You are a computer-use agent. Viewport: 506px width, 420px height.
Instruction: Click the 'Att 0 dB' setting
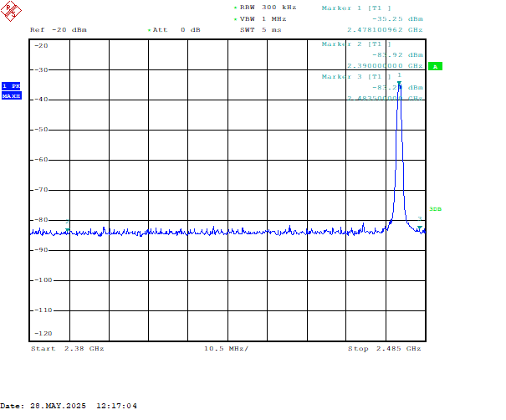pyautogui.click(x=176, y=29)
